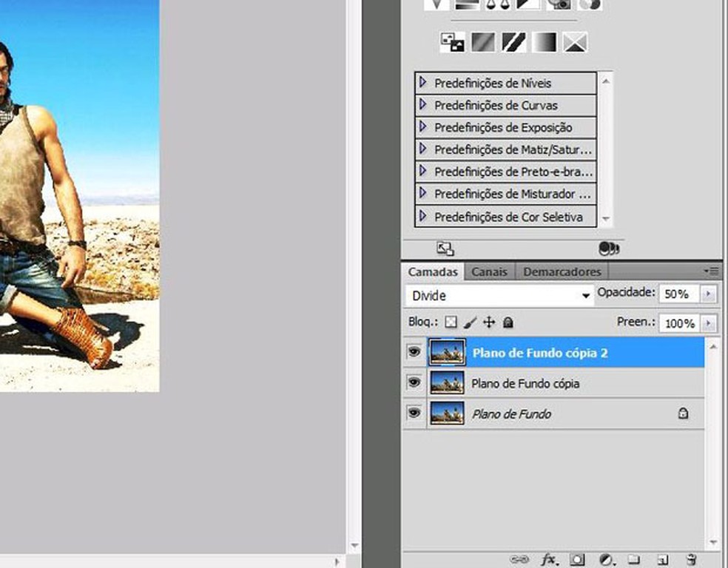Click thumbnail of Plano de Fundo layer

pyautogui.click(x=447, y=413)
